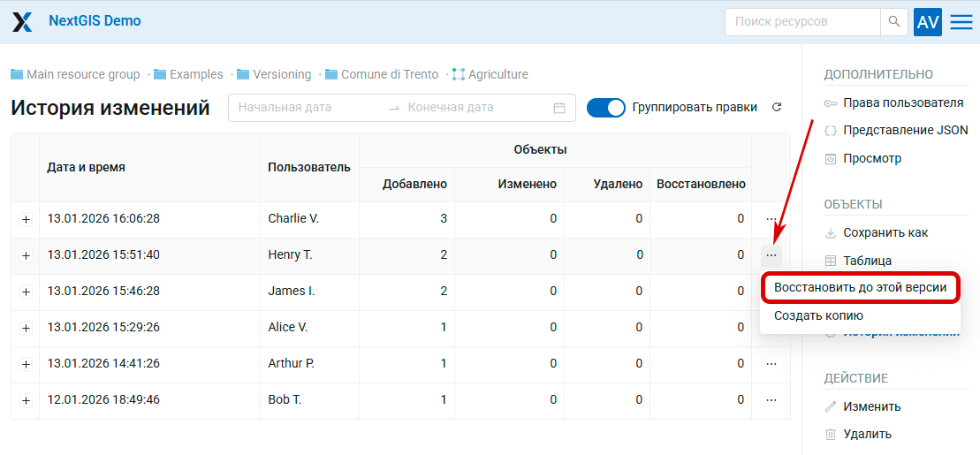Viewport: 980px width, 455px height.
Task: Open actions menu for Charlie V. row
Action: point(771,218)
